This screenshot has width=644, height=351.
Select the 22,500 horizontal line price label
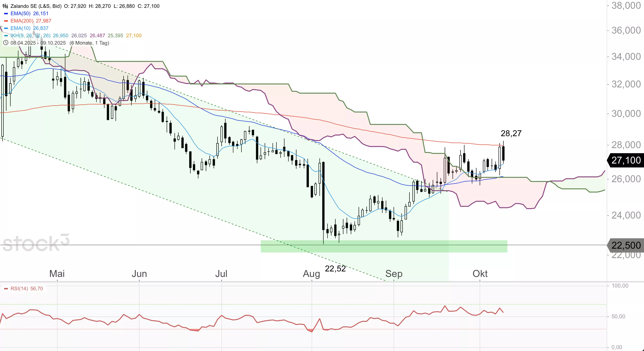click(x=626, y=245)
